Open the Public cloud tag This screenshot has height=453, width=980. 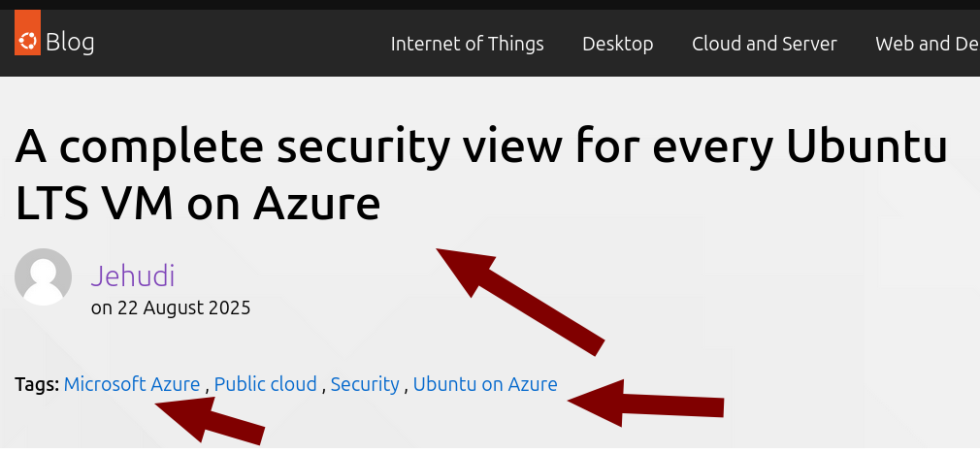tap(266, 384)
